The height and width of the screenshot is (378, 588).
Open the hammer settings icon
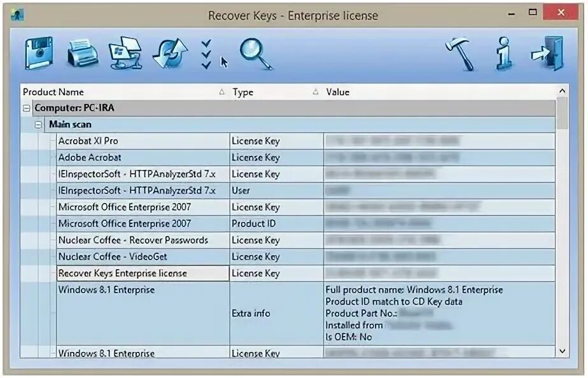pos(461,53)
